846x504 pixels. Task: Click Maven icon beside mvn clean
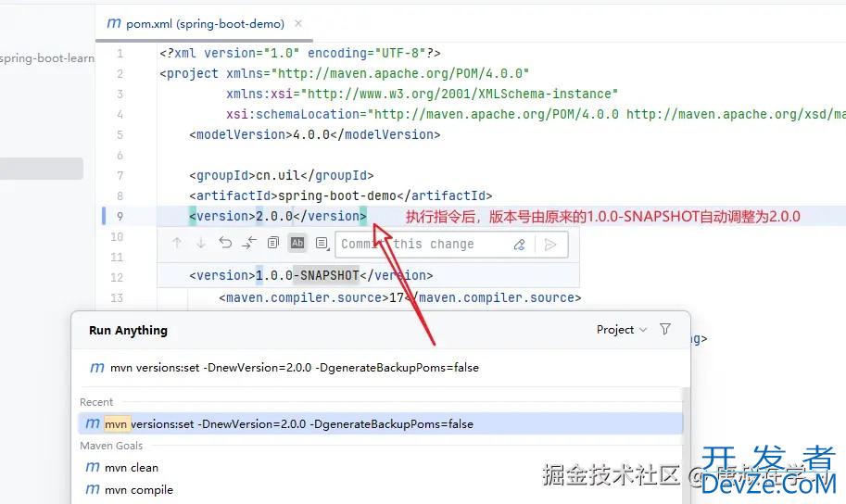click(93, 467)
